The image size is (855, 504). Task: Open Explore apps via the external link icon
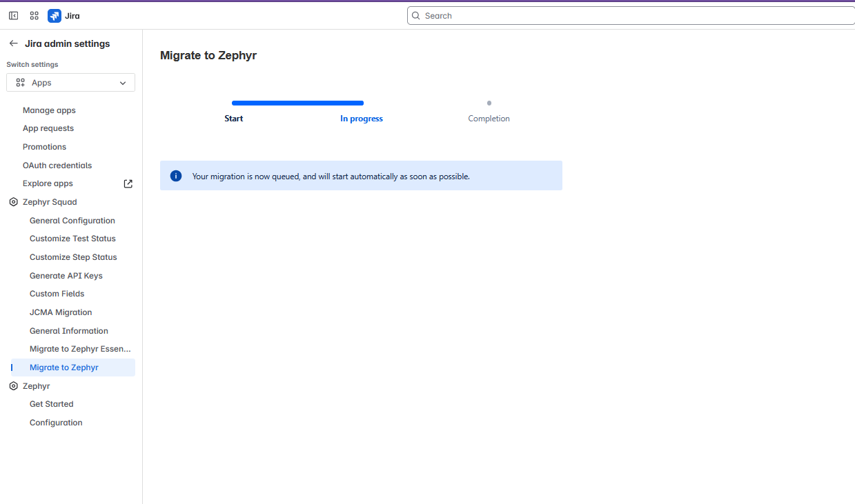(128, 183)
